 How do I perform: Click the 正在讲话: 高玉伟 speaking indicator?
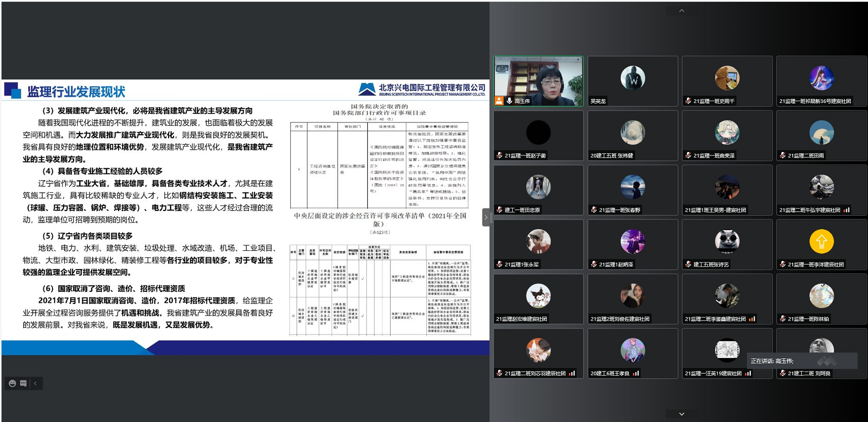(772, 361)
